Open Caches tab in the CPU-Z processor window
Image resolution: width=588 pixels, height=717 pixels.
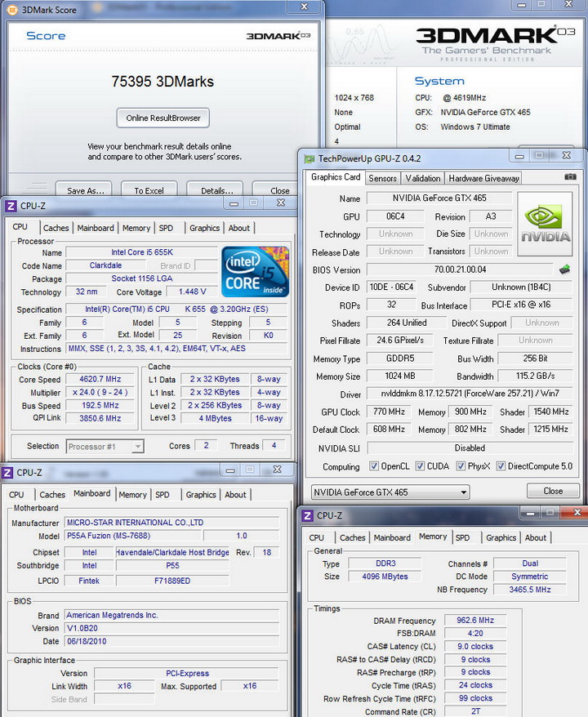coord(56,228)
